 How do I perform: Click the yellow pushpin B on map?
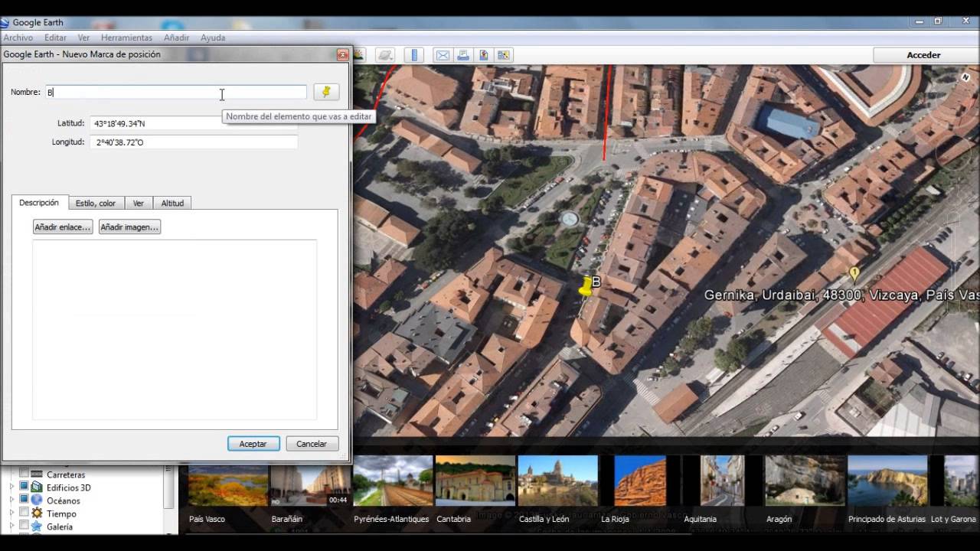[586, 286]
